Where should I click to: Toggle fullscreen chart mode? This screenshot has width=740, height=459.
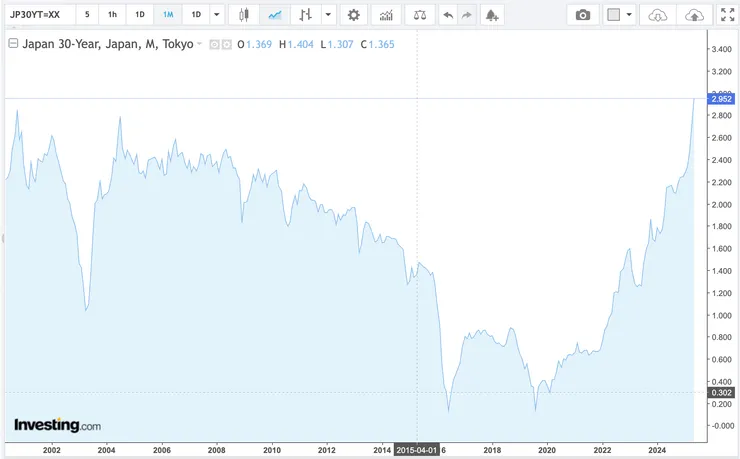coord(728,15)
